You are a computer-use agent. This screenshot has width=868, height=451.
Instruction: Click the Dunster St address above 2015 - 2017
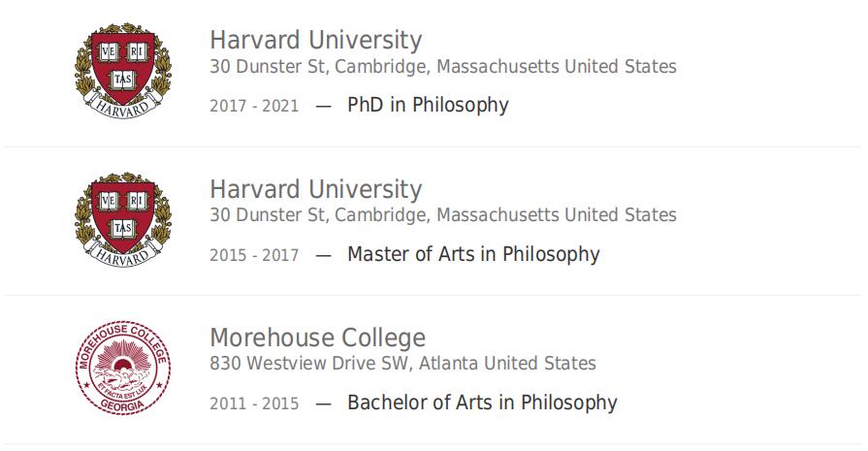tap(443, 214)
